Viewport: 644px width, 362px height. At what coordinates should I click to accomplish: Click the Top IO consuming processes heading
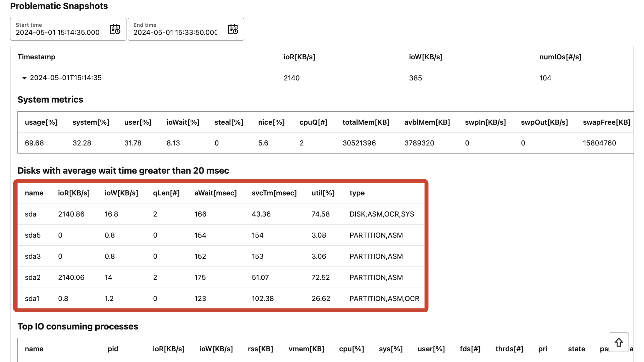pos(78,326)
